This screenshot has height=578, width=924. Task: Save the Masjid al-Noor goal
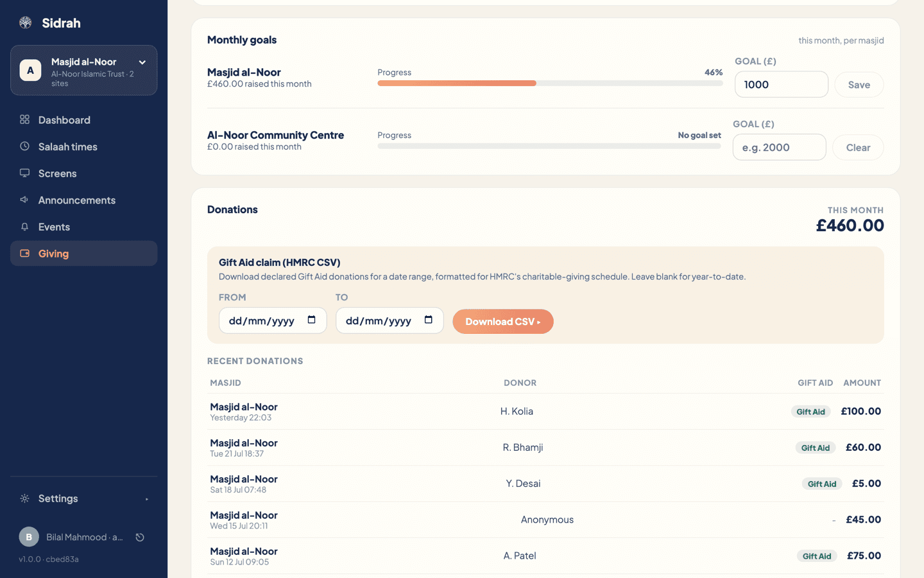[x=859, y=85]
